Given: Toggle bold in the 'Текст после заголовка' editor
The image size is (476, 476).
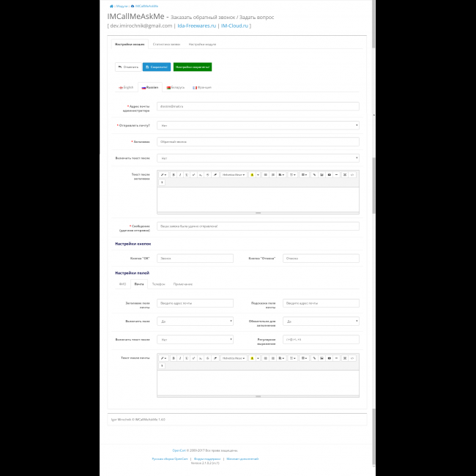Looking at the screenshot, I should coord(173,175).
